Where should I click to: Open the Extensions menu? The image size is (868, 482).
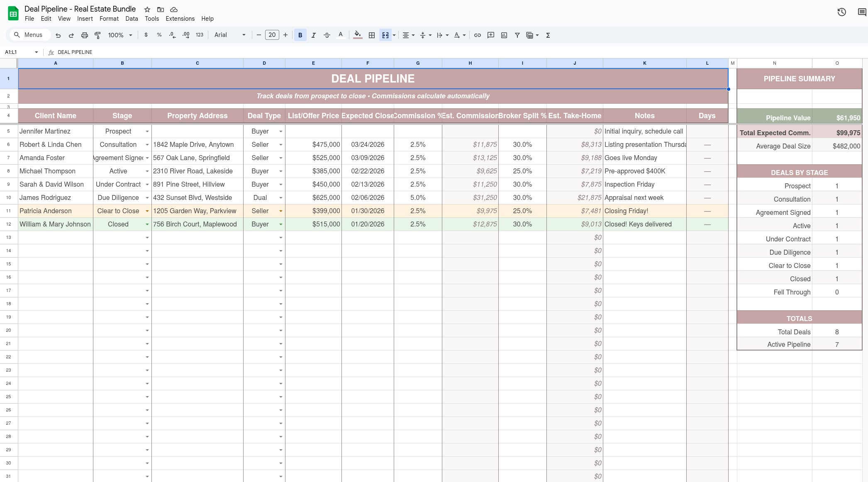[x=180, y=19]
